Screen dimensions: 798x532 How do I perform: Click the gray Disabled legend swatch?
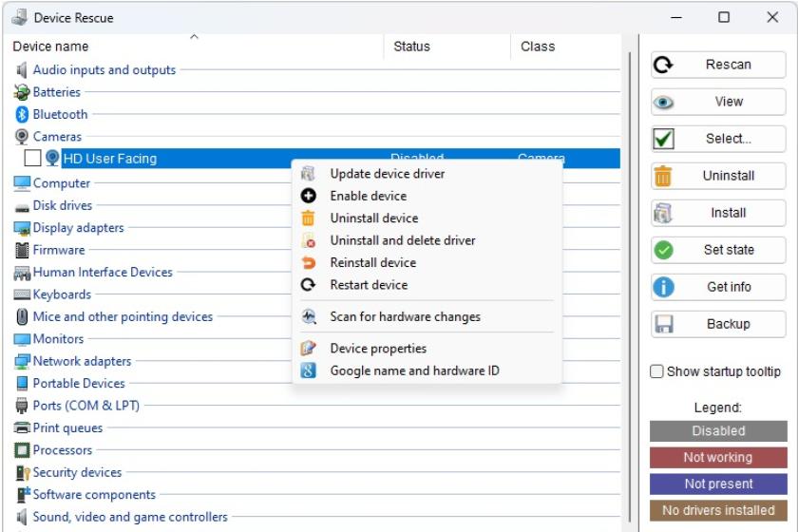point(718,431)
